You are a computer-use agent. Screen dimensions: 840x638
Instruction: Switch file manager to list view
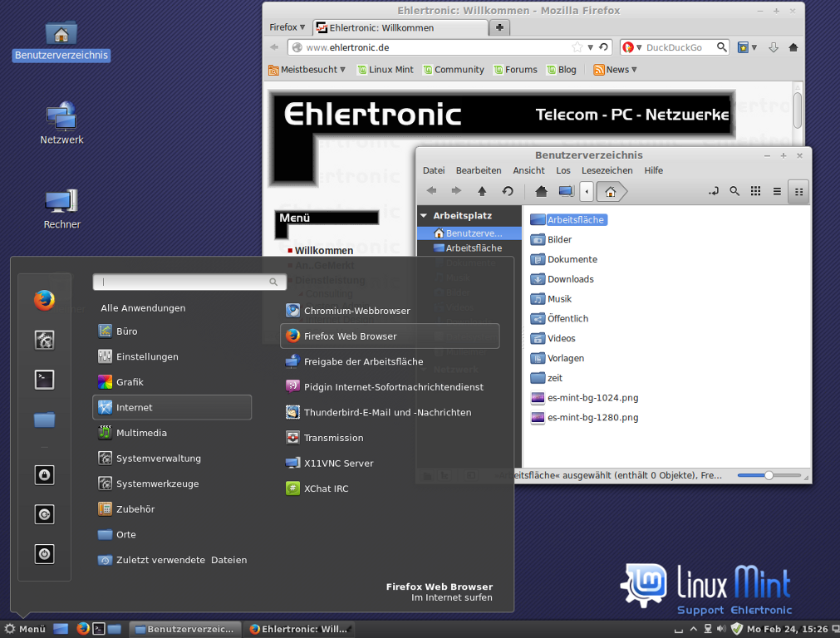[777, 191]
